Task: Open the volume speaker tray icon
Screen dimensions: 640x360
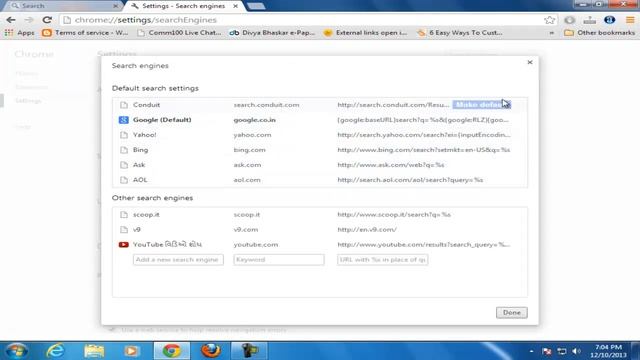Action: [576, 351]
